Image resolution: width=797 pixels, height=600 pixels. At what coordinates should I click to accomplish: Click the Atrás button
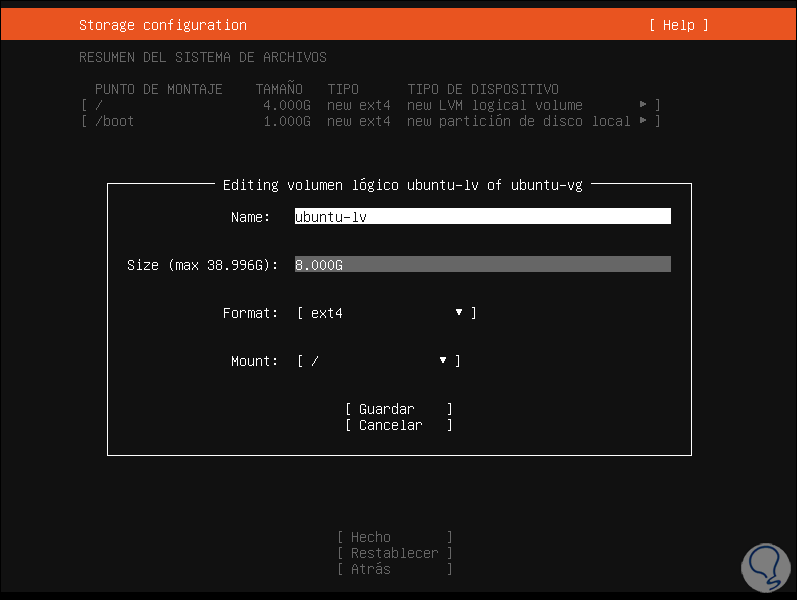(x=395, y=569)
